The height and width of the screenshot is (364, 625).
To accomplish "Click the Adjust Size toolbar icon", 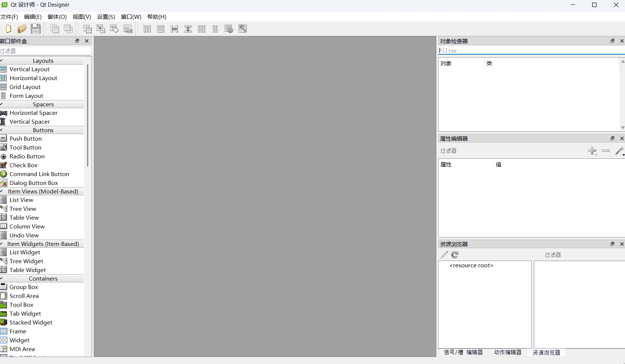I will coord(243,29).
